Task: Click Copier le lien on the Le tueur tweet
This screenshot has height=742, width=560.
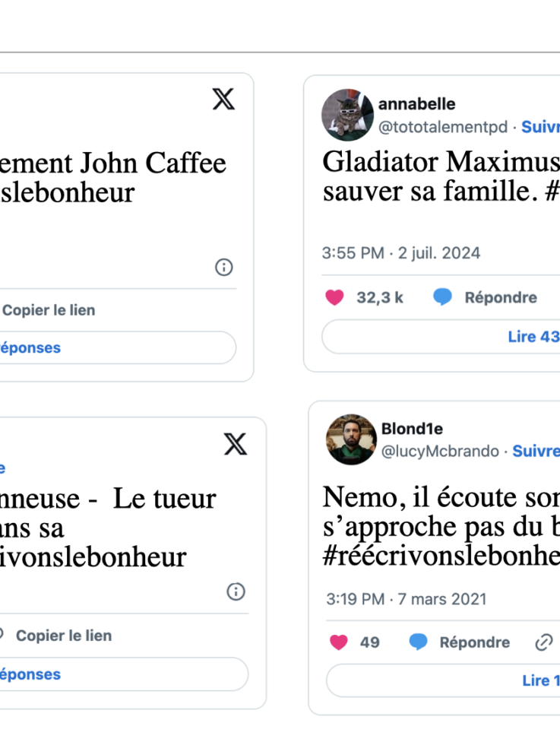Action: [64, 636]
